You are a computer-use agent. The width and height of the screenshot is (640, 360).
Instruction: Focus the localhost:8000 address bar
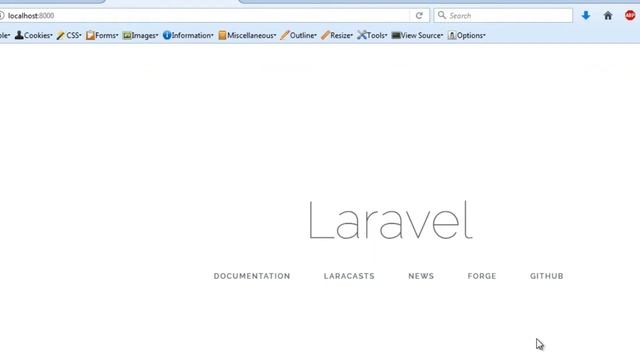click(x=204, y=16)
